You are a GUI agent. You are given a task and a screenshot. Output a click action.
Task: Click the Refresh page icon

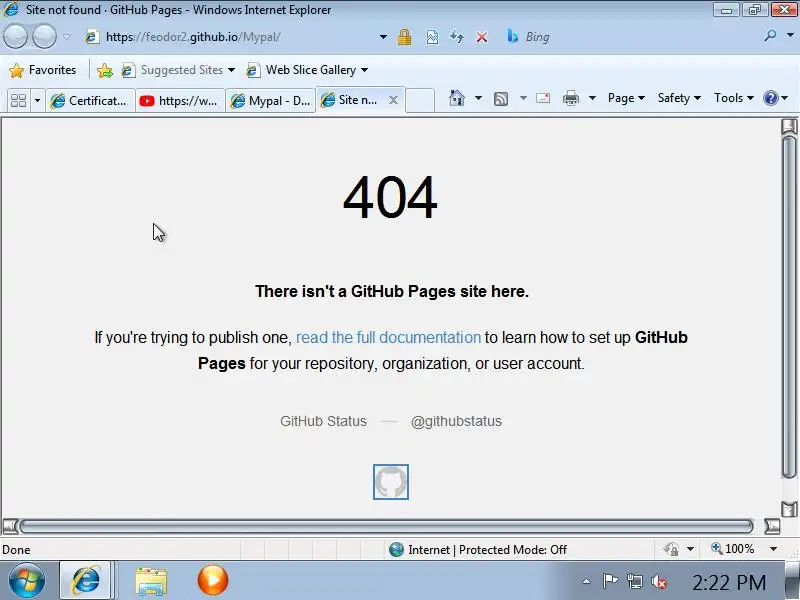(x=457, y=37)
